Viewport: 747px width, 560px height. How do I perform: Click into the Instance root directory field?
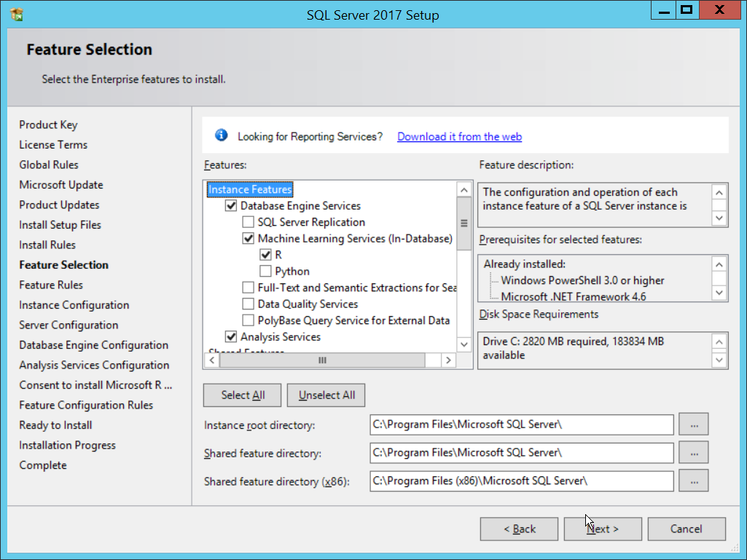tap(521, 425)
